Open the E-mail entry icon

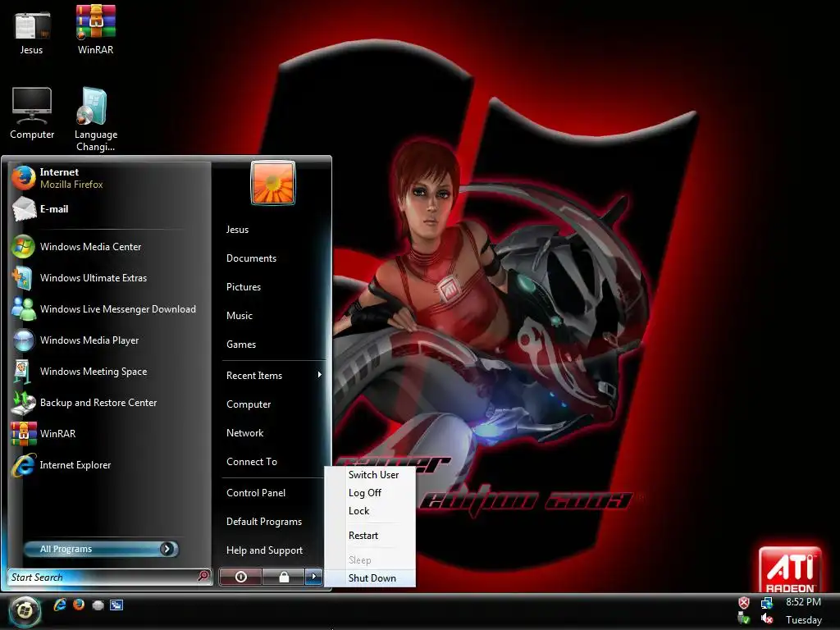point(23,209)
